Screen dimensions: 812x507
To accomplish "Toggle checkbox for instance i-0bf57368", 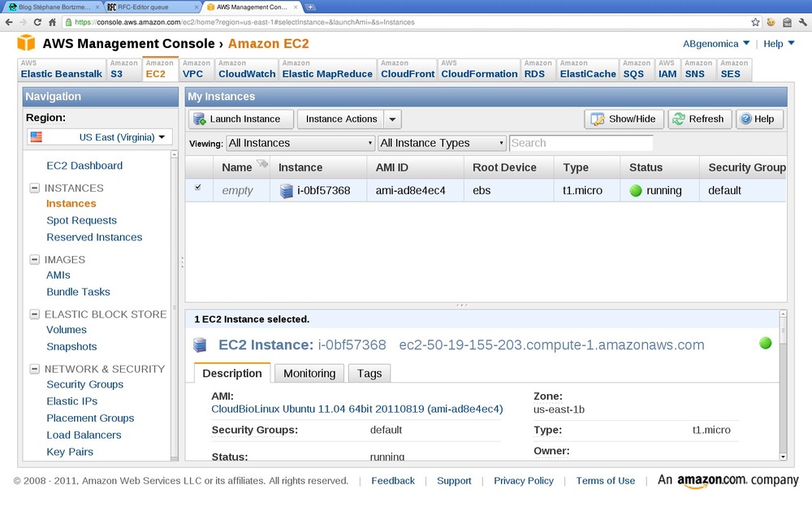I will tap(198, 187).
